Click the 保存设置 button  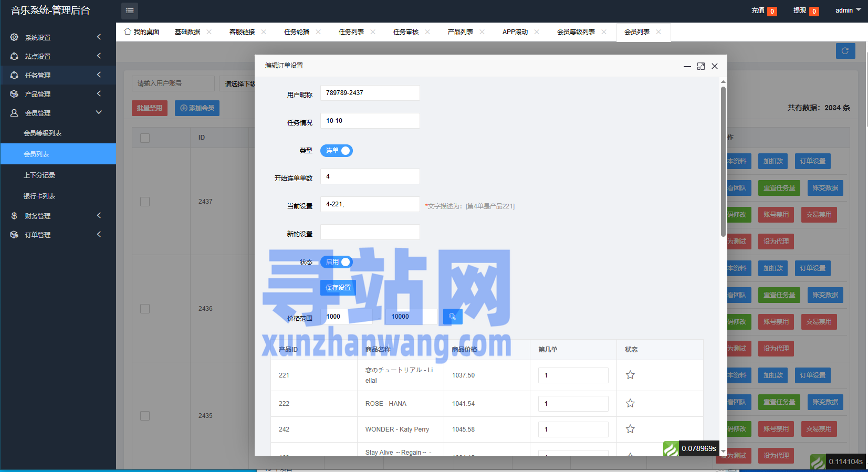(338, 288)
